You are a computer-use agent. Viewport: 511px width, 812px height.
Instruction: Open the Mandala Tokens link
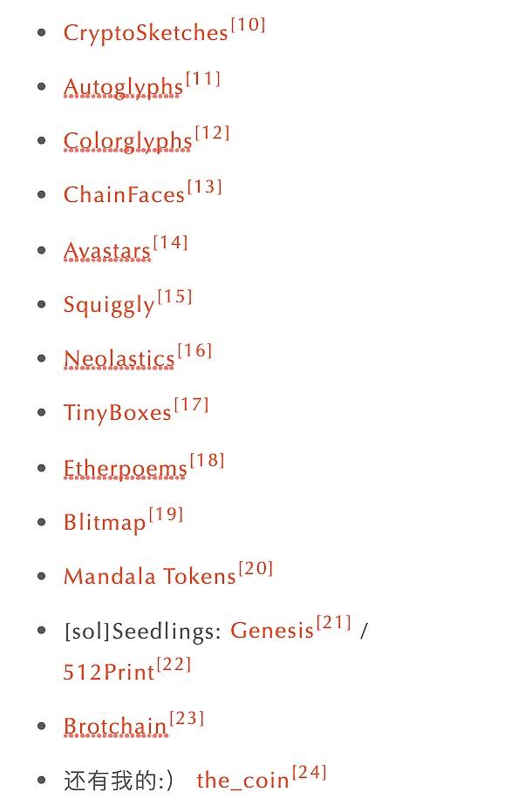pos(150,577)
